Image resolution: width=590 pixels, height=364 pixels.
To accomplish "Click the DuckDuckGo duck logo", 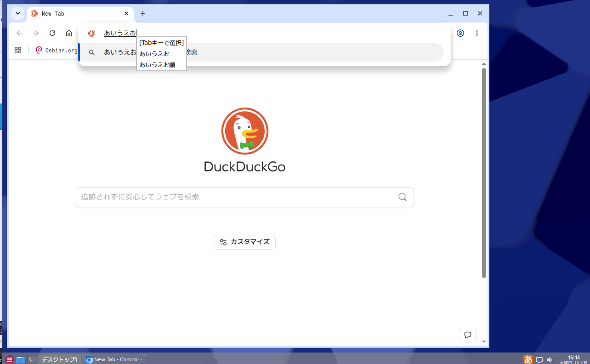I will pyautogui.click(x=245, y=131).
